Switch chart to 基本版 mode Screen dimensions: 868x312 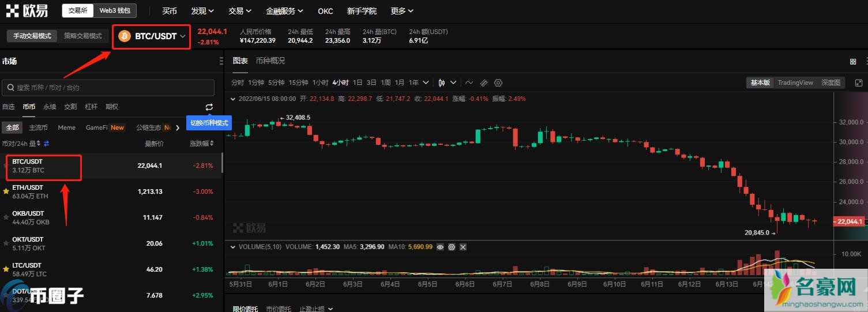click(760, 82)
